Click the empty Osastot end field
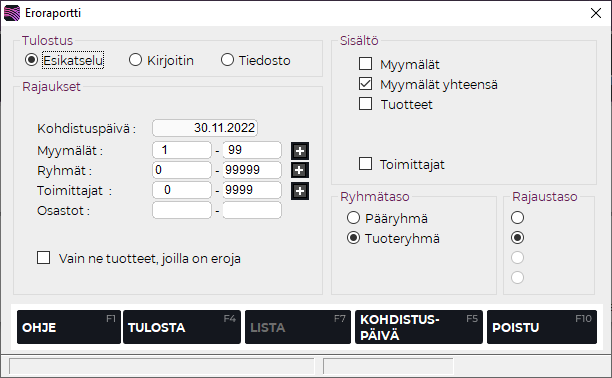The height and width of the screenshot is (378, 612). pyautogui.click(x=252, y=210)
